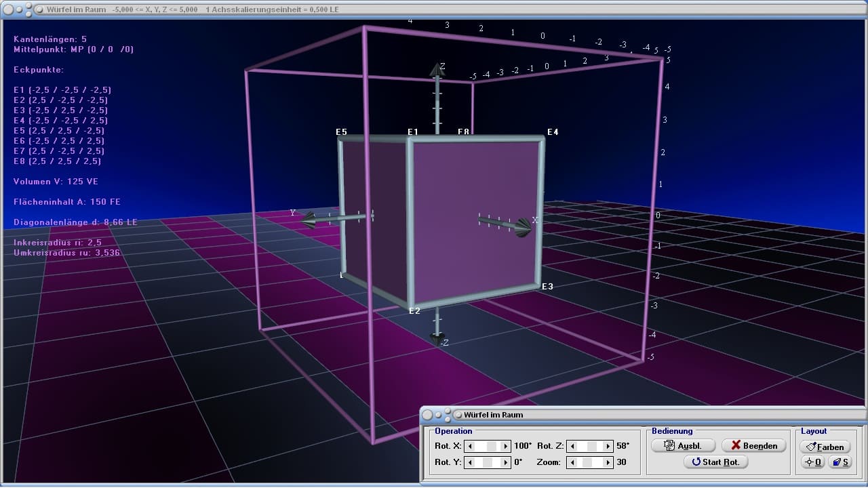Viewport: 868px width, 488px height.
Task: Decrease Zoom with left arrow
Action: [573, 462]
